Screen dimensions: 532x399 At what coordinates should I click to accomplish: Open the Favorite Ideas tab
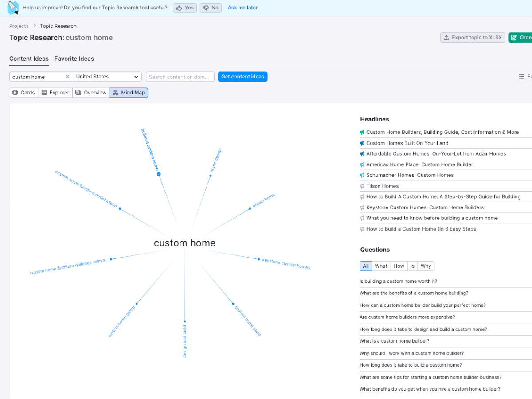(74, 59)
